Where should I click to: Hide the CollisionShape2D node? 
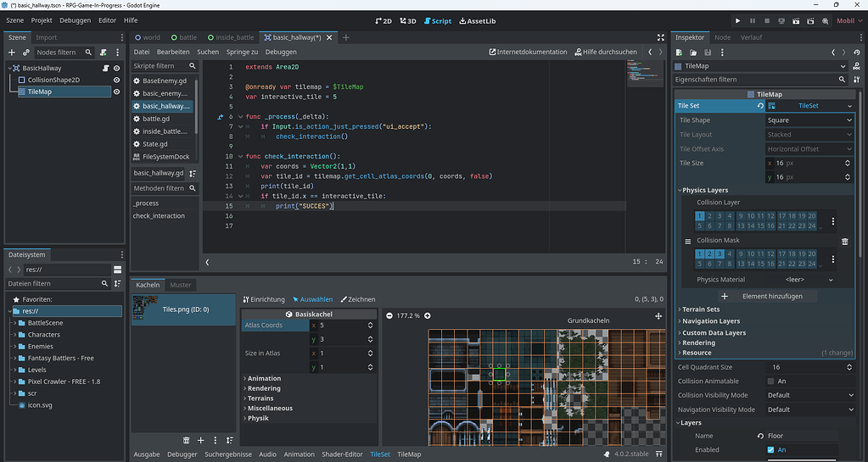pyautogui.click(x=117, y=80)
